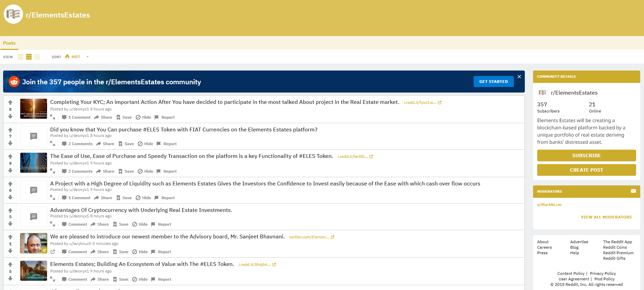The height and width of the screenshot is (290, 644).
Task: Open moderator u/MarkNLcm profile
Action: pyautogui.click(x=549, y=205)
